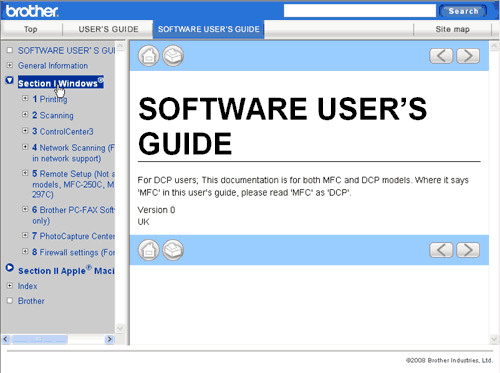
Task: Open 7 PhotoCapture Center link
Action: 73,236
